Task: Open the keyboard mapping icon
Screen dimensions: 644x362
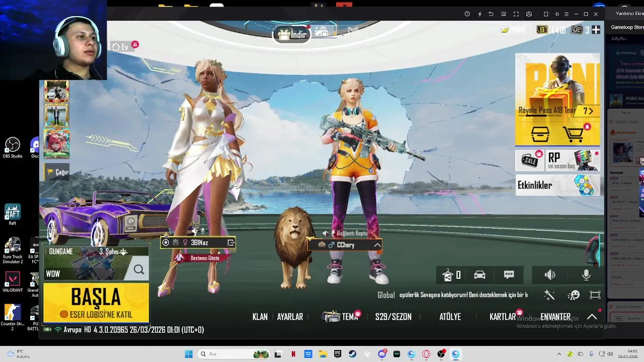Action: pos(504,14)
